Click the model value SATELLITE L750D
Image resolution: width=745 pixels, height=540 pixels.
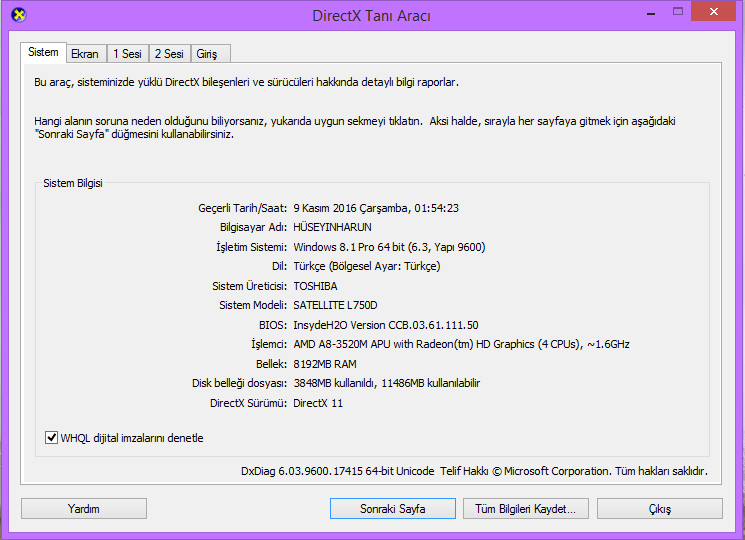(x=335, y=305)
